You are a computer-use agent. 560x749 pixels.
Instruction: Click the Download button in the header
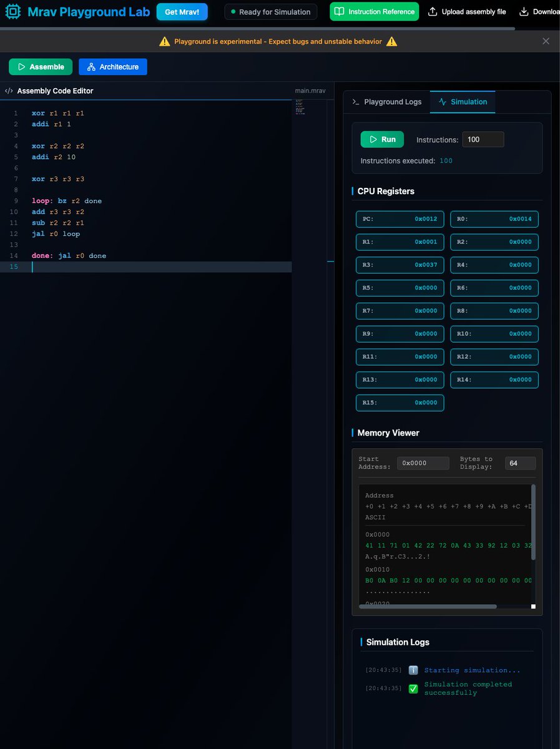pyautogui.click(x=539, y=12)
